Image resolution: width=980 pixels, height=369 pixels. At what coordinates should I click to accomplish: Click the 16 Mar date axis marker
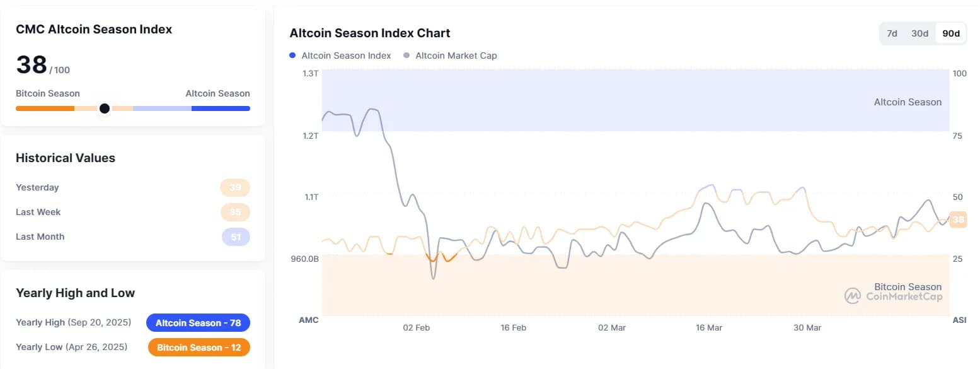coord(709,328)
